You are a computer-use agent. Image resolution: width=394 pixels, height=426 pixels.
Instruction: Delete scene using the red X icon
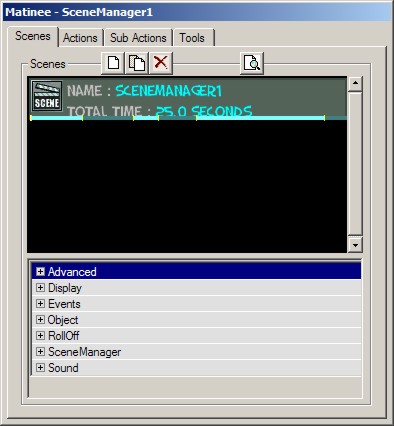click(x=161, y=63)
